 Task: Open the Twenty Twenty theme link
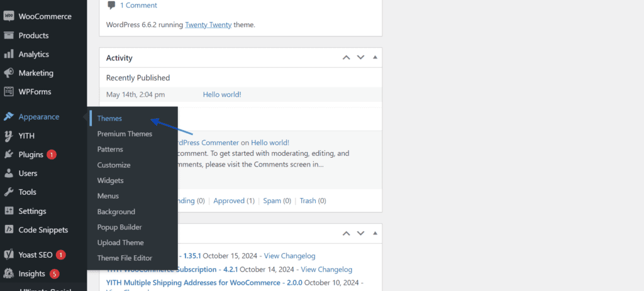coord(209,25)
